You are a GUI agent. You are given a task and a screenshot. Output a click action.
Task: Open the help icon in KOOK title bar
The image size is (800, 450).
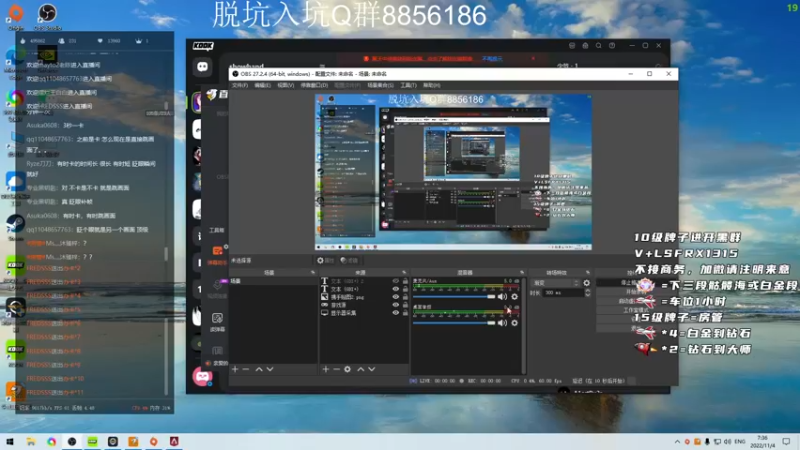click(612, 45)
